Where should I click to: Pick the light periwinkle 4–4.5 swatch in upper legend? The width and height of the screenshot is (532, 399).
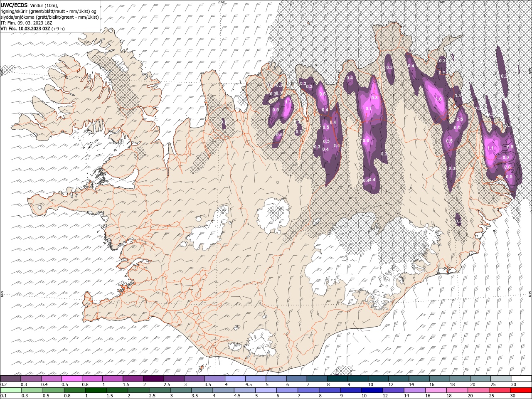pos(234,379)
